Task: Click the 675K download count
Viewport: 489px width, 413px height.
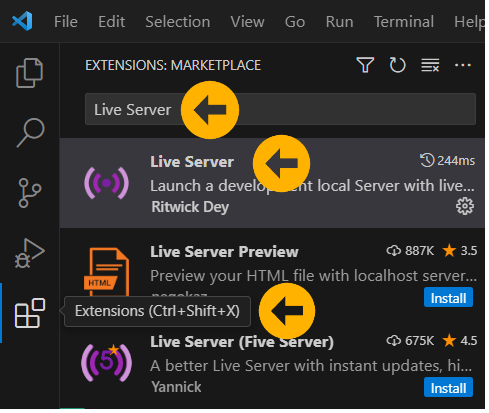Action: click(x=410, y=340)
